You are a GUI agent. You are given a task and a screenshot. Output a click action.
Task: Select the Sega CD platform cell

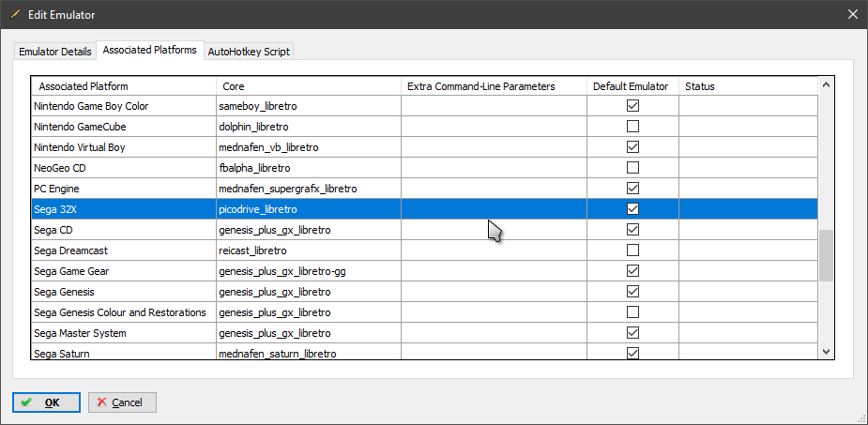pos(124,230)
